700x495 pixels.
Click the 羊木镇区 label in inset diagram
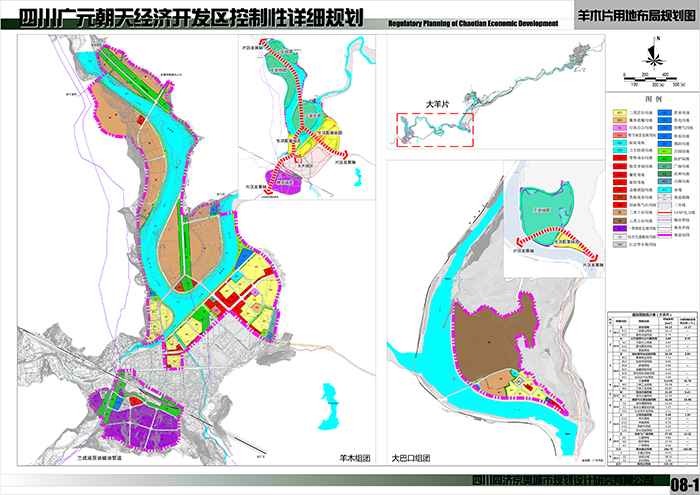tap(304, 165)
